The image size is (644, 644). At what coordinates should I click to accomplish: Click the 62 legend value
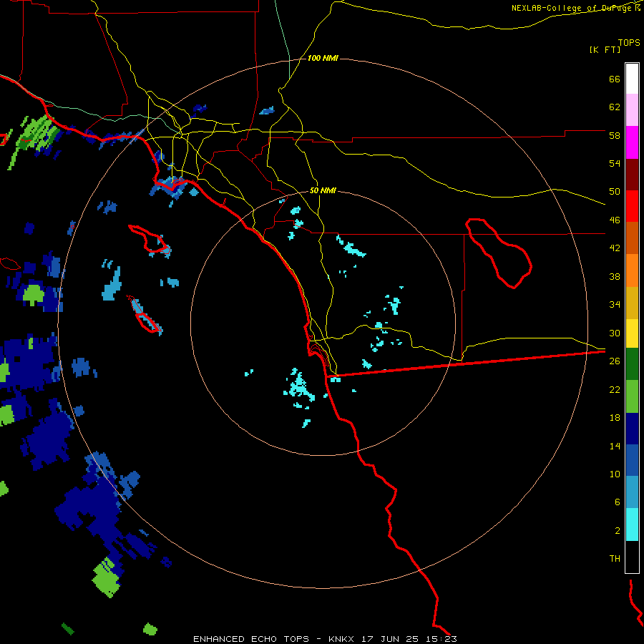615,107
